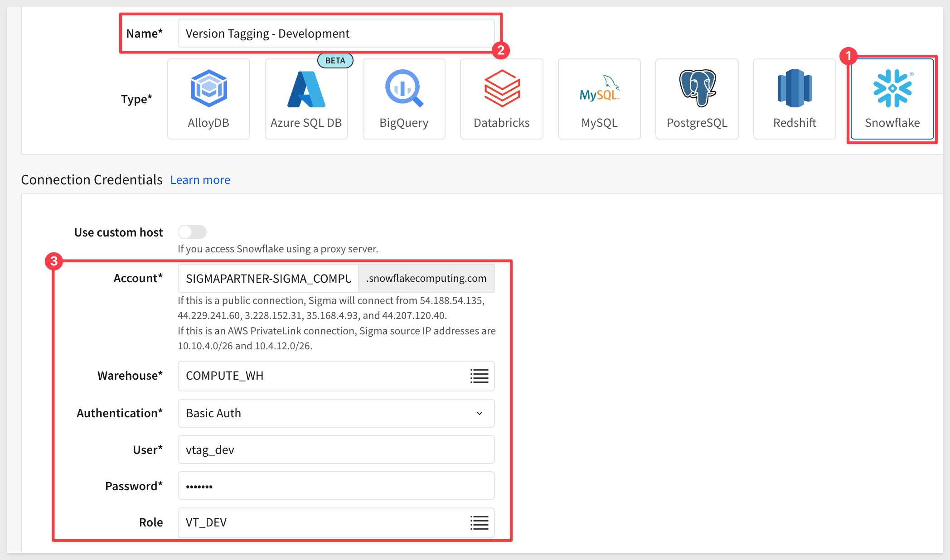
Task: Pick the Redshift connection type
Action: tap(795, 99)
